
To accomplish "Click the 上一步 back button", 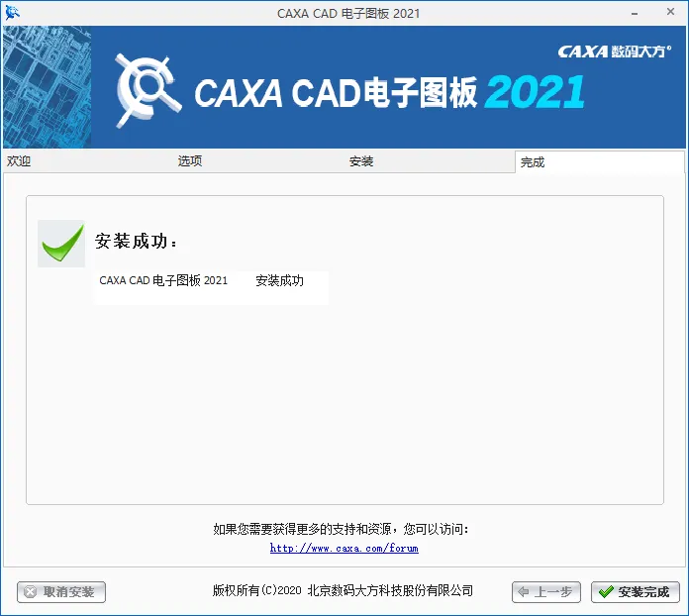I will point(546,592).
